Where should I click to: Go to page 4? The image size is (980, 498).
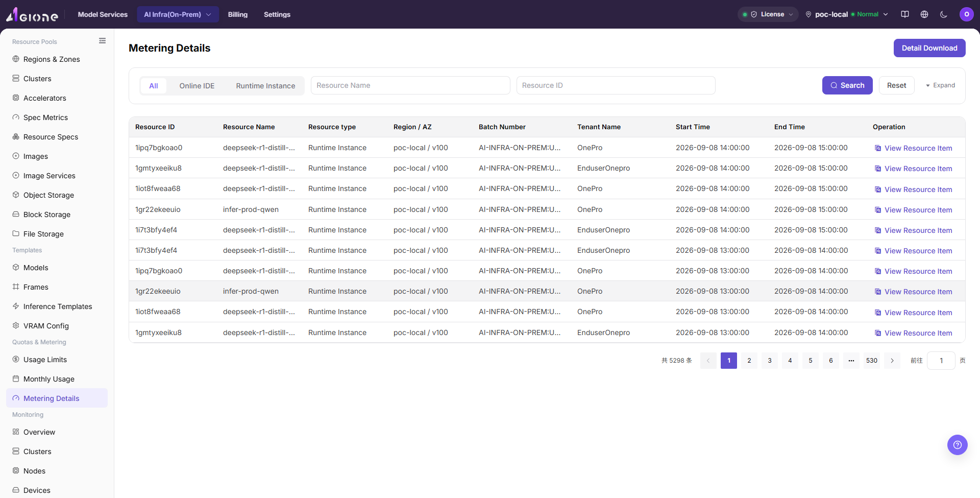click(790, 361)
